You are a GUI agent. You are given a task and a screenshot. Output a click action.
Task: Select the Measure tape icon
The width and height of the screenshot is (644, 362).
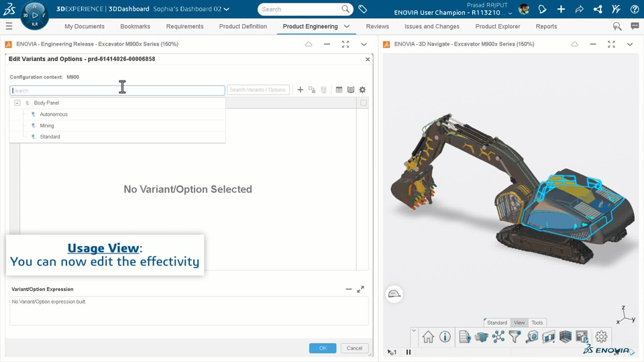tap(532, 337)
